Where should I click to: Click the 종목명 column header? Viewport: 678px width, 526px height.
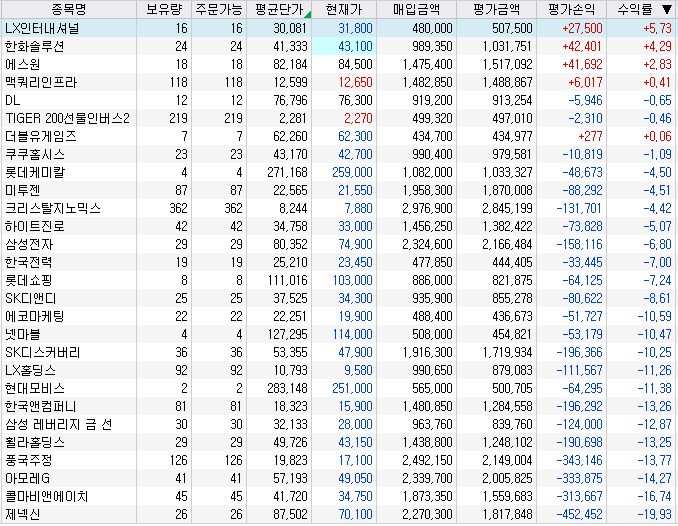point(69,9)
